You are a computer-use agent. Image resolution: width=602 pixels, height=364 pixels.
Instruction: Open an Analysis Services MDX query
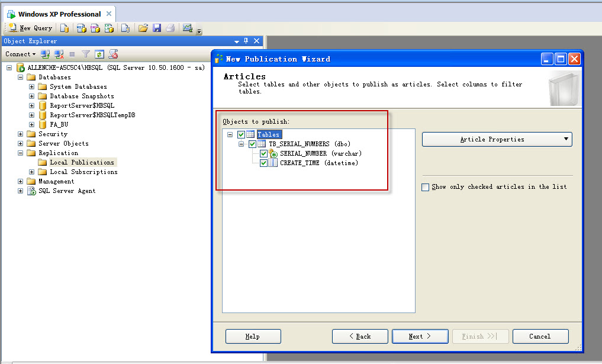[x=82, y=28]
